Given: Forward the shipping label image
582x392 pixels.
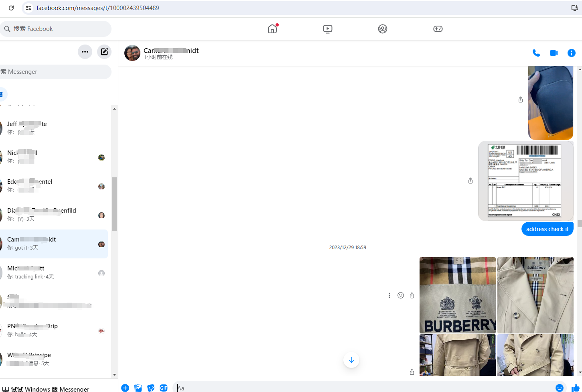Looking at the screenshot, I should coord(470,181).
